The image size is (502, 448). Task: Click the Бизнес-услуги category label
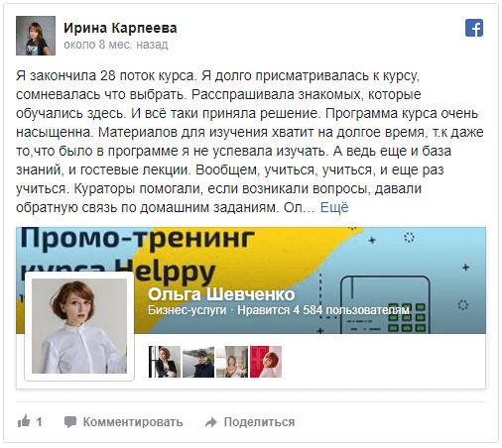(x=187, y=310)
